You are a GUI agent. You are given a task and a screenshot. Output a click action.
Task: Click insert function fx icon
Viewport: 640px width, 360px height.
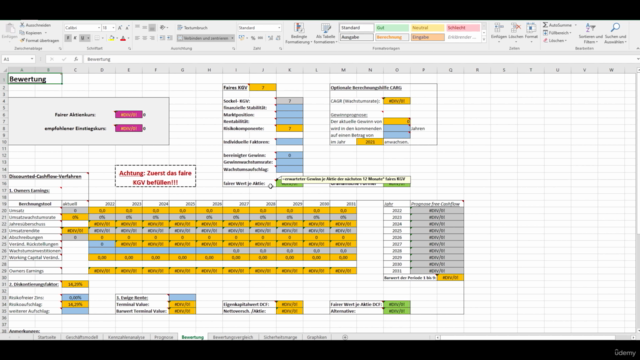pyautogui.click(x=76, y=59)
